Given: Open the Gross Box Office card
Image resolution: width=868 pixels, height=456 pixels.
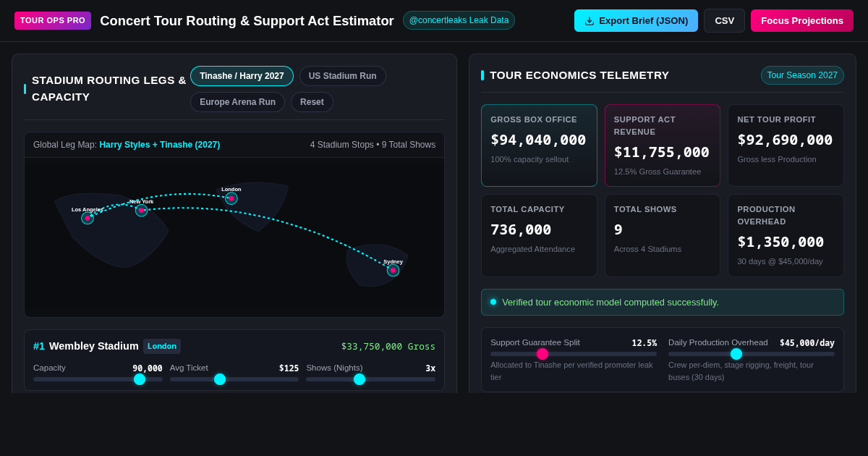Looking at the screenshot, I should [x=539, y=145].
